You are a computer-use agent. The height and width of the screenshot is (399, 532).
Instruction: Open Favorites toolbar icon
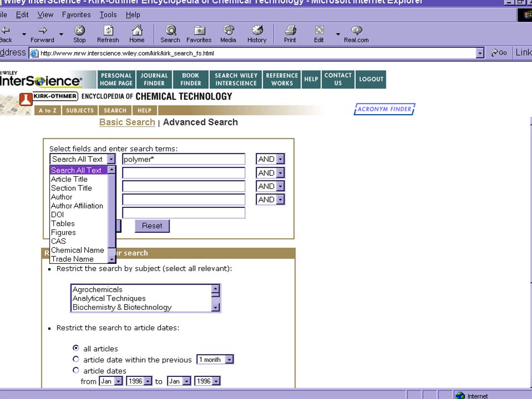(199, 30)
